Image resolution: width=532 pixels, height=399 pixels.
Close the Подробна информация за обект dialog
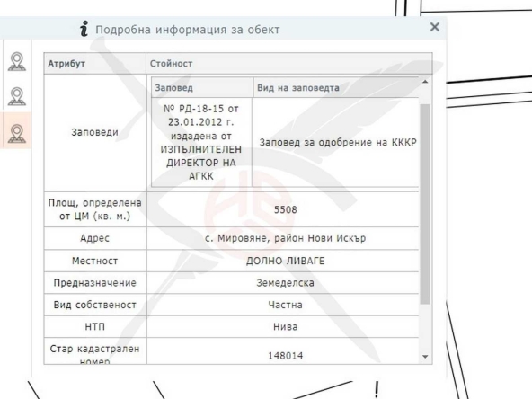pyautogui.click(x=435, y=27)
